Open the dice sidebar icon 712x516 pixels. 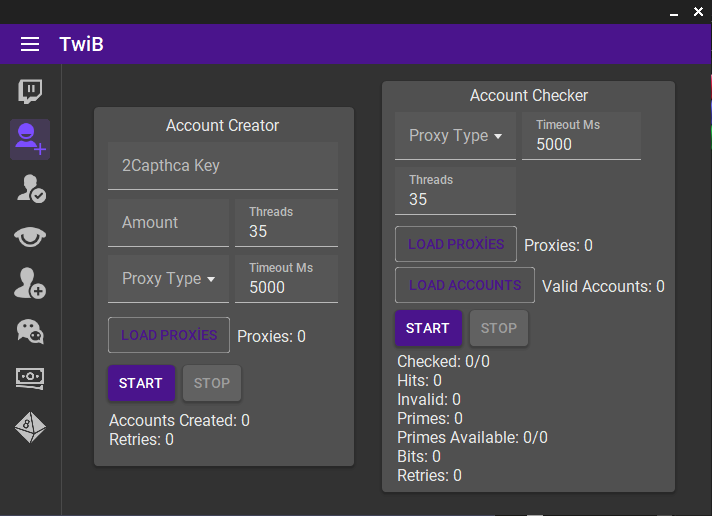click(x=30, y=427)
